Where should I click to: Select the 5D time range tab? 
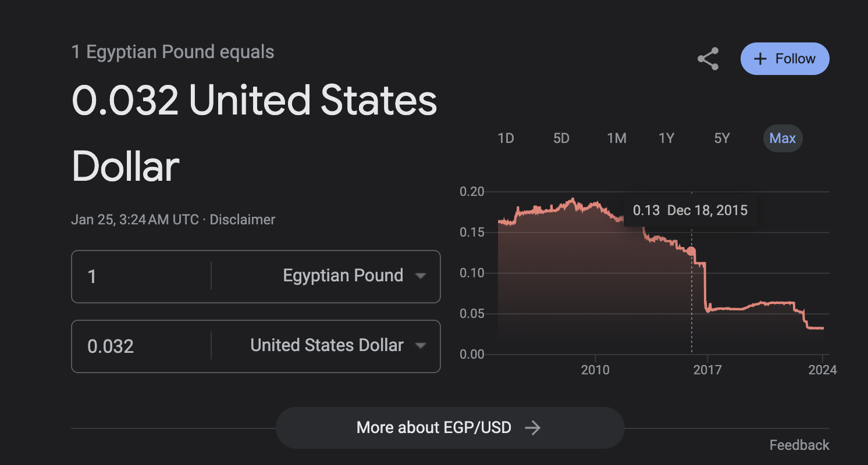tap(561, 138)
